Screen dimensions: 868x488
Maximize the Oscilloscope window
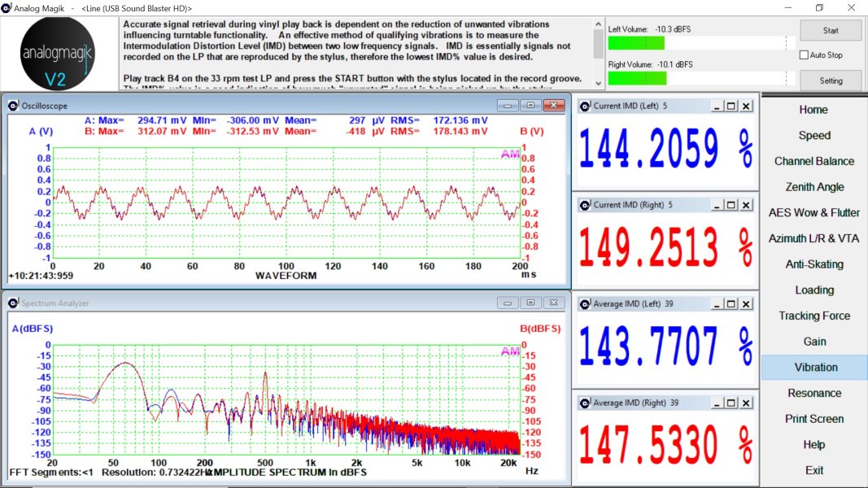click(x=530, y=106)
